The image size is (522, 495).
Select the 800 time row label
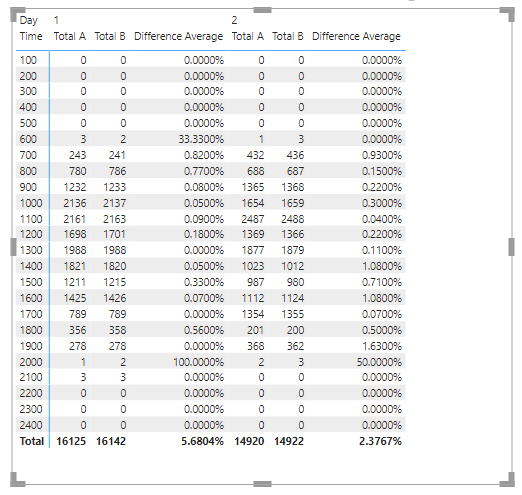click(x=28, y=171)
